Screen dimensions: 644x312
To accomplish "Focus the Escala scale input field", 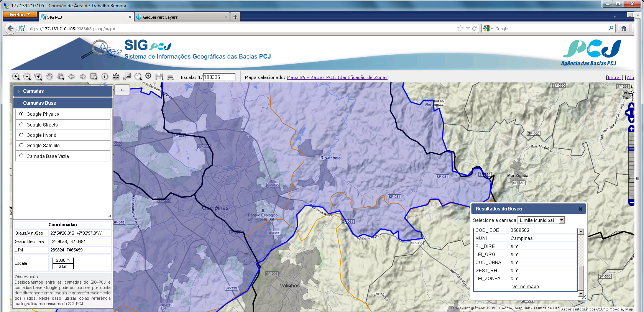I will pos(219,77).
